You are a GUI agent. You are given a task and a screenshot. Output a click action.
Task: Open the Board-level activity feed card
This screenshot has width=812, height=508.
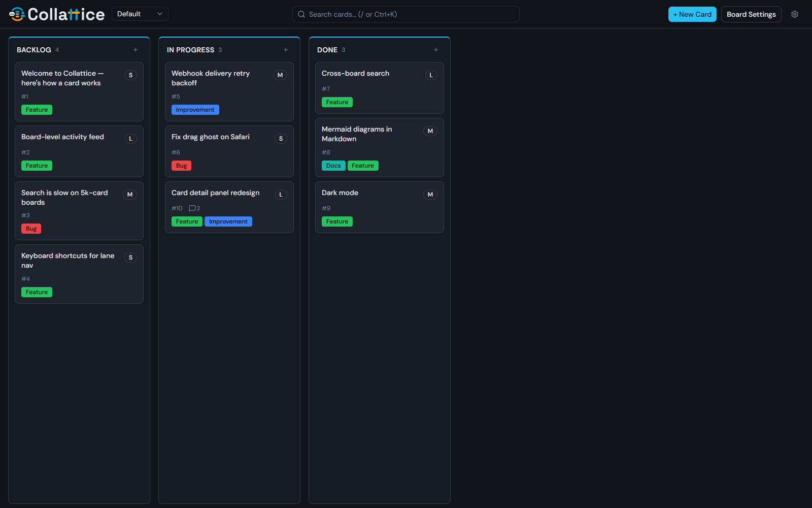(x=79, y=151)
